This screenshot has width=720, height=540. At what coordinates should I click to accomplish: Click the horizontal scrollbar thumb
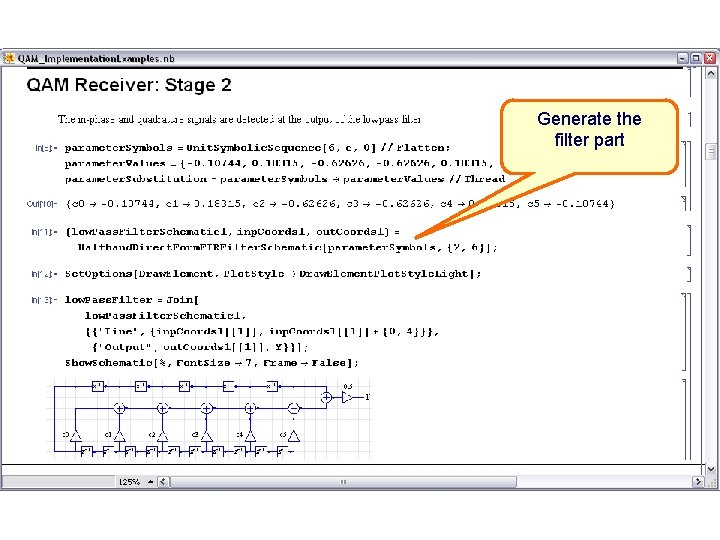pos(343,482)
